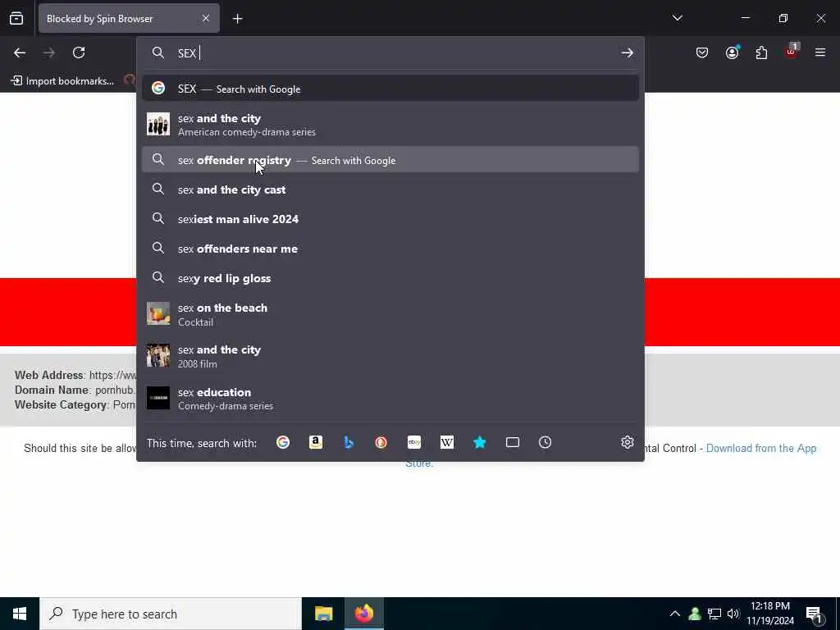Open the list all tabs chevron
The image size is (840, 630).
[x=677, y=18]
